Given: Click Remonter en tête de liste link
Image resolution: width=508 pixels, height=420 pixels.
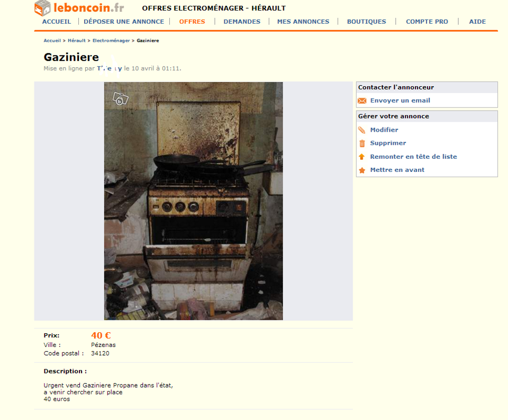Looking at the screenshot, I should (x=413, y=157).
